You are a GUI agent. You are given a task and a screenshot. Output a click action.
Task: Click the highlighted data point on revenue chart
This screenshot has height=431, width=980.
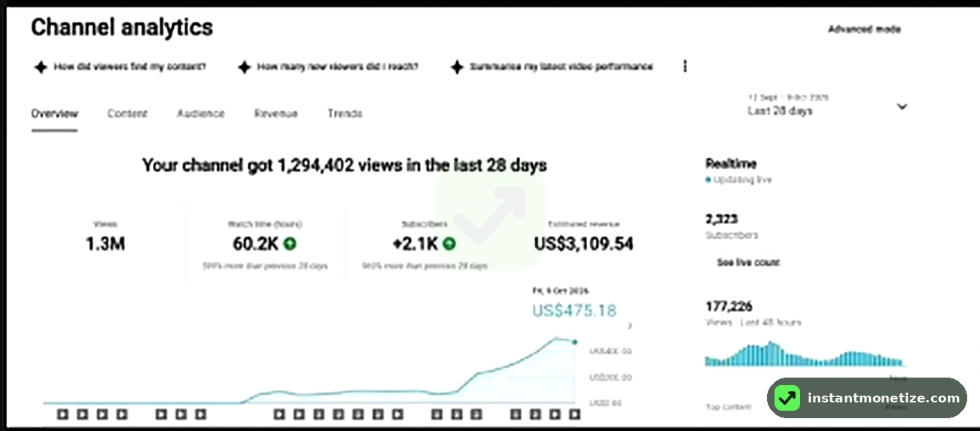[x=574, y=342]
